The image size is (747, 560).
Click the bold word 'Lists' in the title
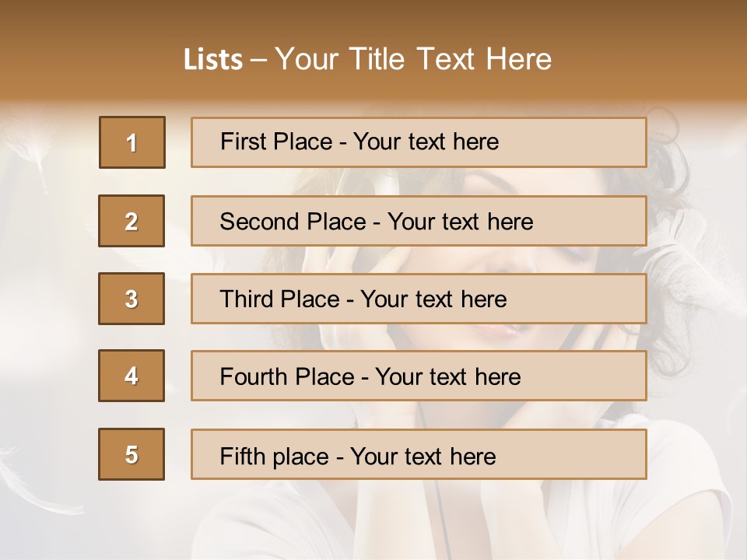213,59
